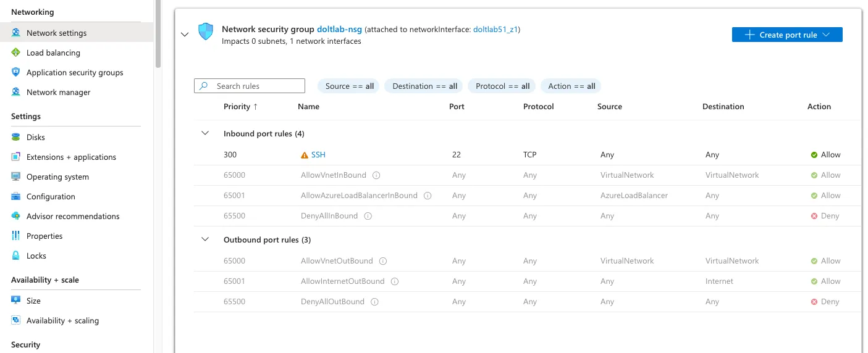Click the info icon next to DenyAllInBound
Image resolution: width=868 pixels, height=353 pixels.
click(x=368, y=216)
